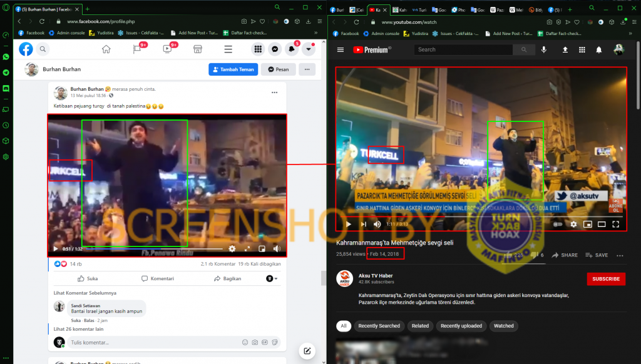Viewport: 641px width, 364px height.
Task: Select the 'Related' filter chip
Action: [420, 326]
